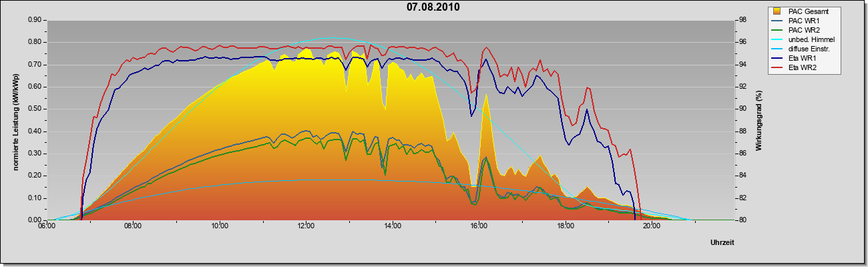Click the 12:00 tick on the time axis
This screenshot has width=868, height=267.
click(x=306, y=227)
